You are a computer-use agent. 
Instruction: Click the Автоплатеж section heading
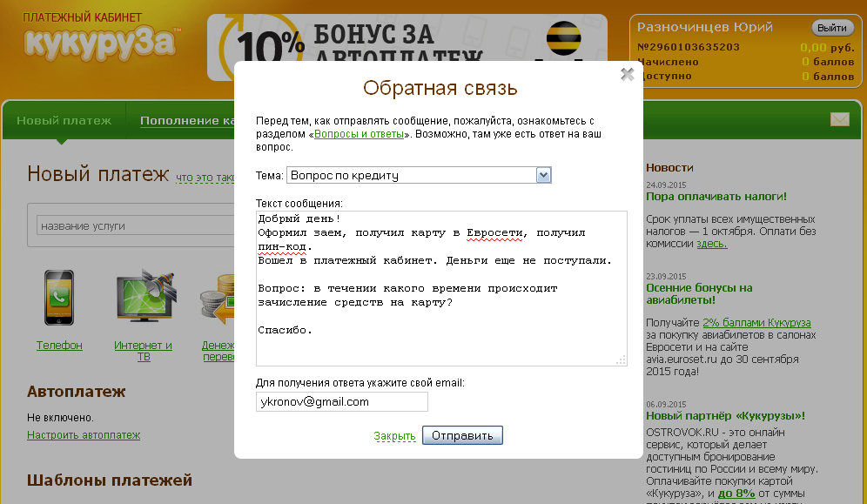tap(77, 392)
